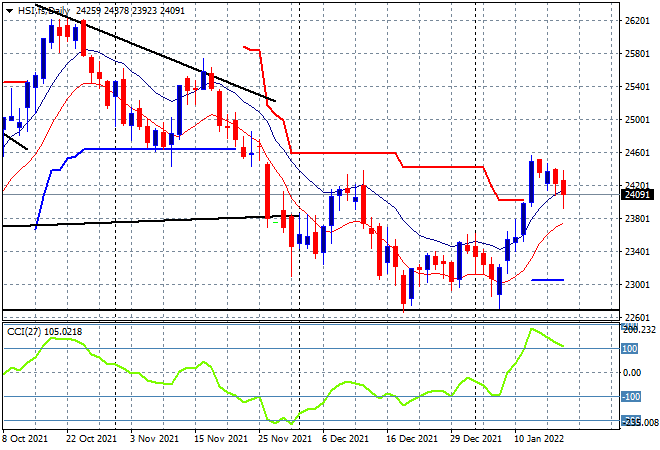Click the CCI 0.00 axis label
The width and height of the screenshot is (660, 450).
click(x=632, y=373)
